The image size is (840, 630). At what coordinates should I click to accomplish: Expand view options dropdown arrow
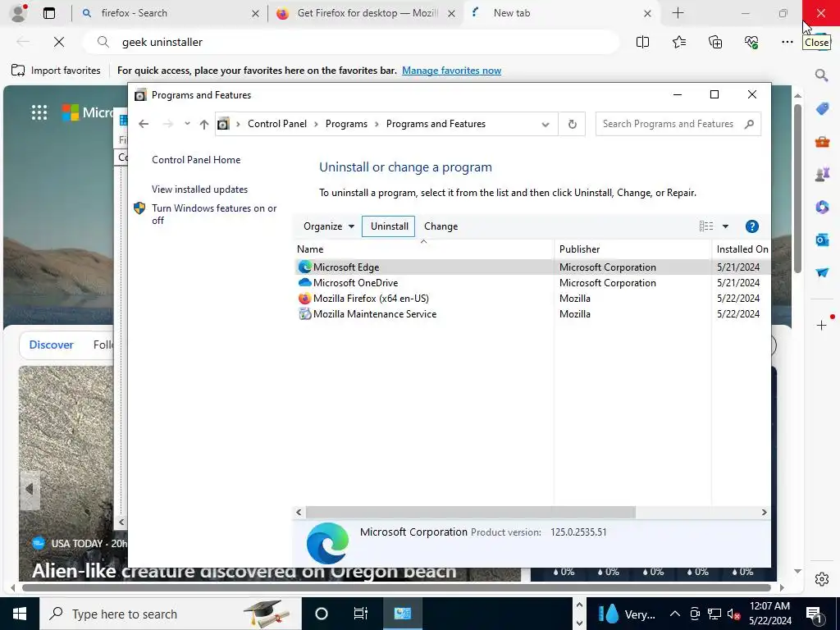(x=725, y=226)
